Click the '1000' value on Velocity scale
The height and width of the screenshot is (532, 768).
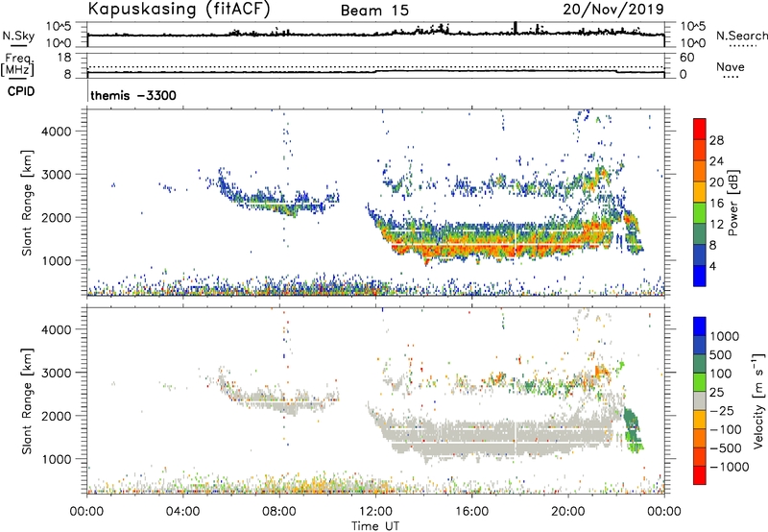click(x=725, y=336)
